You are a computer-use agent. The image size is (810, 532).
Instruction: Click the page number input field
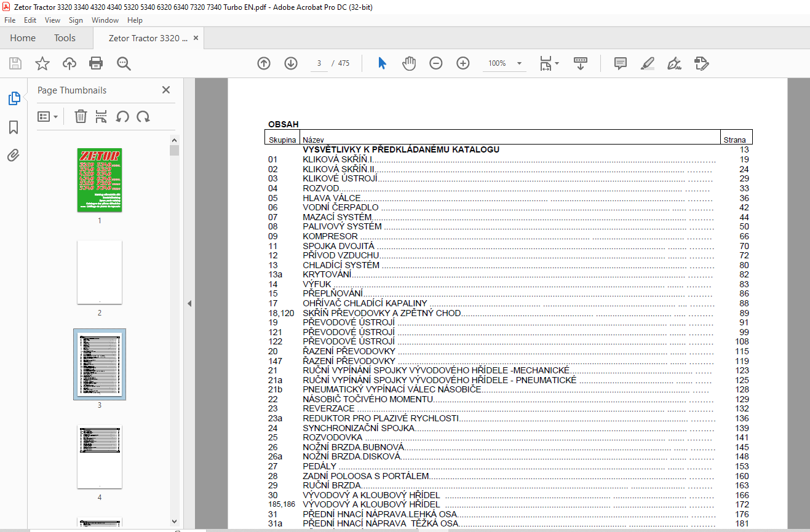tap(319, 63)
